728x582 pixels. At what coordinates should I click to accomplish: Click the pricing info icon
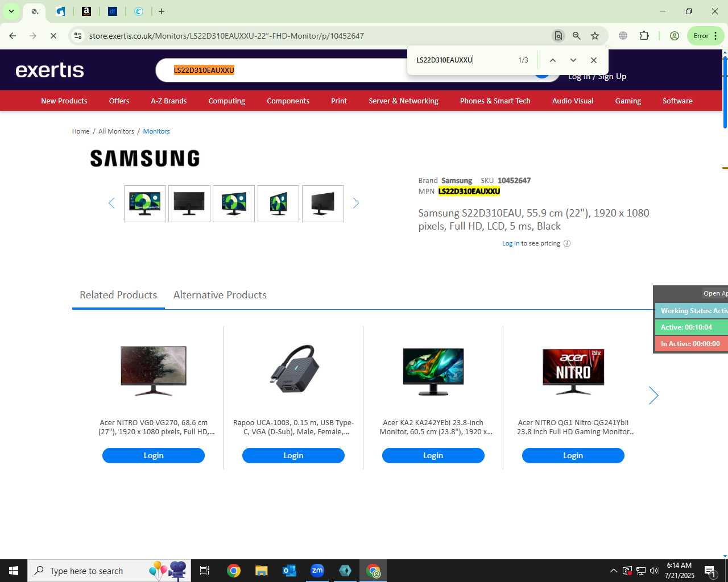(x=567, y=243)
